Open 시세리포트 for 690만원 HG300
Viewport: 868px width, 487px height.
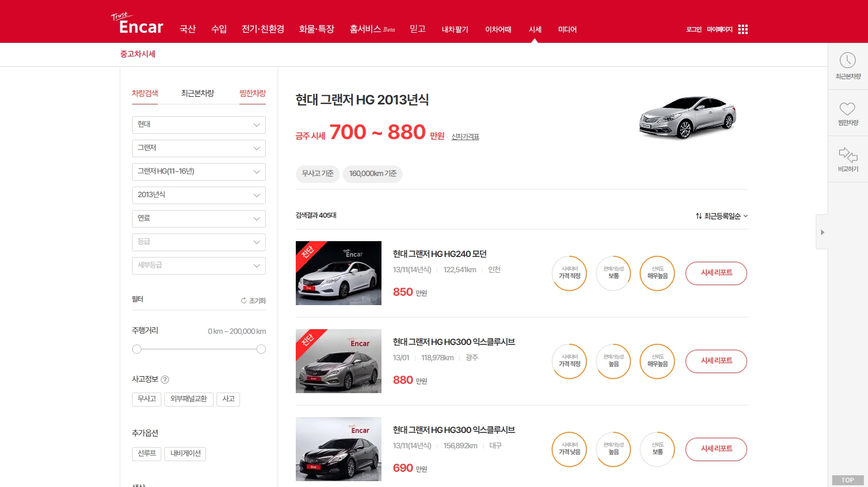(x=716, y=449)
